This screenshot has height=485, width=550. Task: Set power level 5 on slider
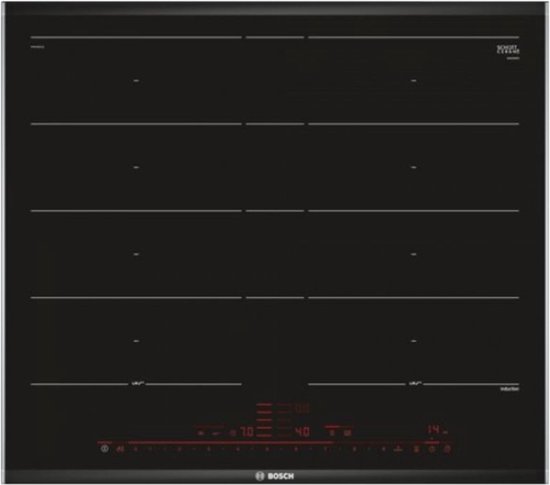(x=267, y=449)
